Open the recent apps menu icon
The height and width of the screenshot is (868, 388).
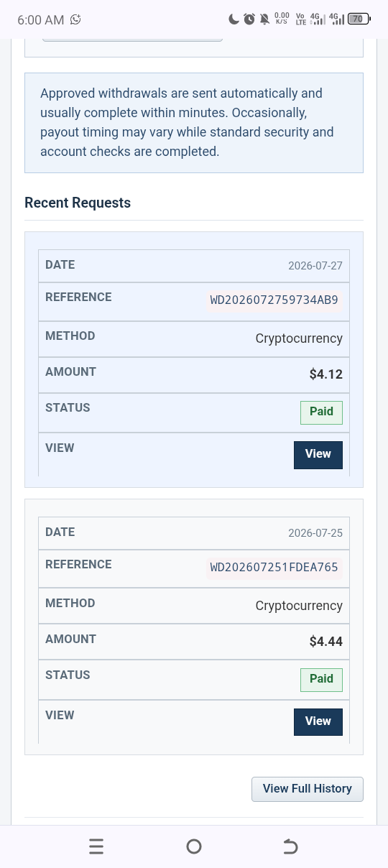tap(96, 847)
